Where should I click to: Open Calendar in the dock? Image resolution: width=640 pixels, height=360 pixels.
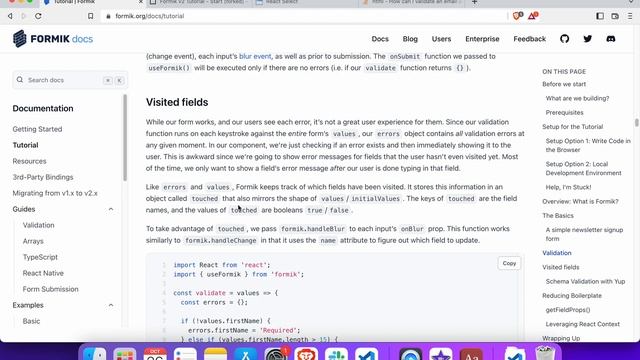pos(155,354)
